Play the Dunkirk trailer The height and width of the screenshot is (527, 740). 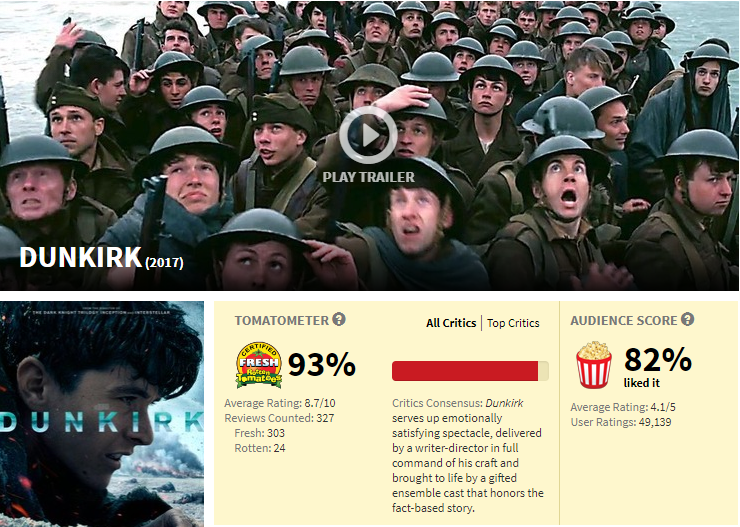368,135
